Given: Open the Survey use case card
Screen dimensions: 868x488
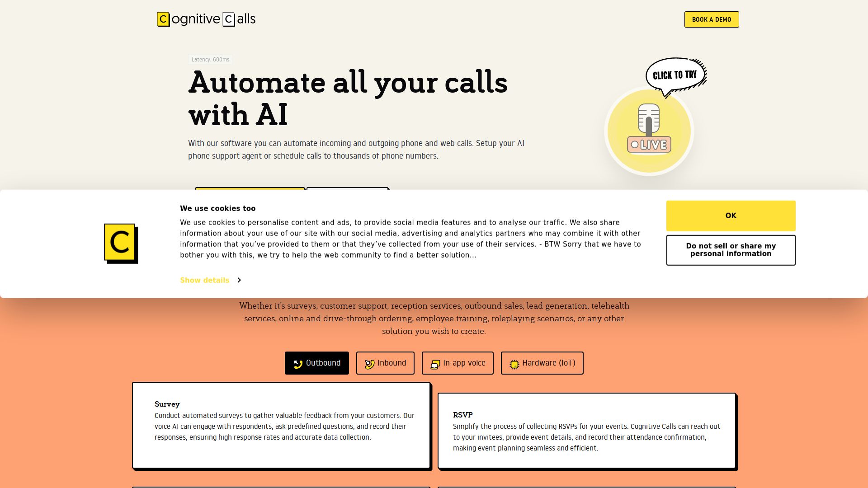Looking at the screenshot, I should click(x=281, y=425).
